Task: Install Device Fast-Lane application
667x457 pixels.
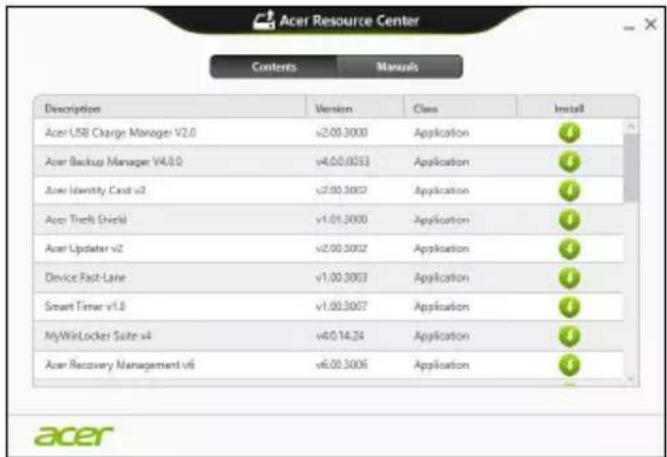Action: click(x=569, y=278)
